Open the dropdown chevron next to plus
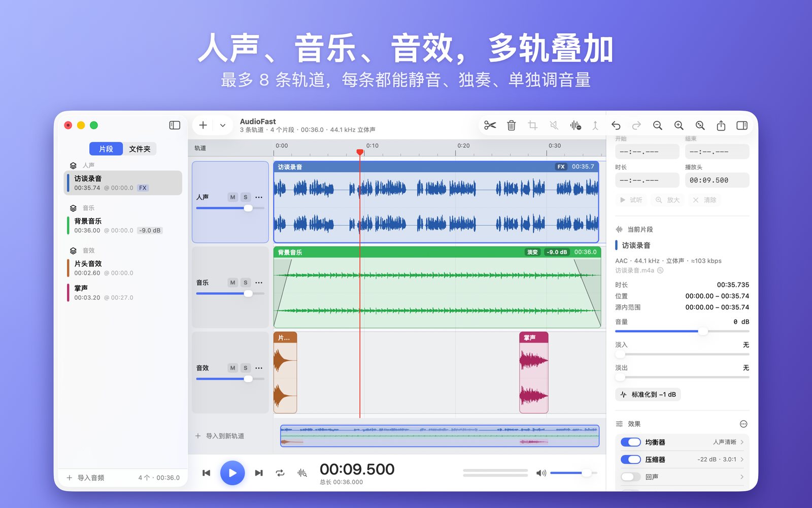The width and height of the screenshot is (812, 508). (223, 125)
